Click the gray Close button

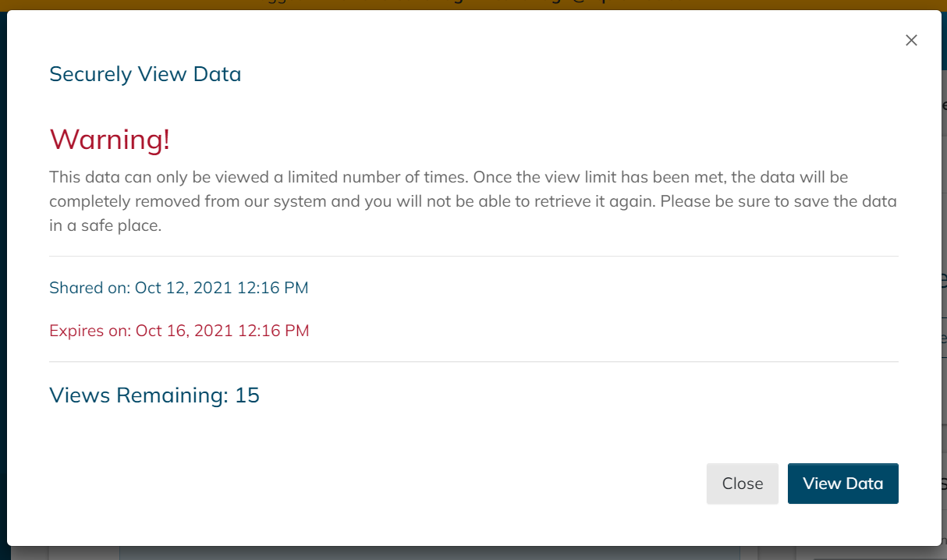(742, 484)
